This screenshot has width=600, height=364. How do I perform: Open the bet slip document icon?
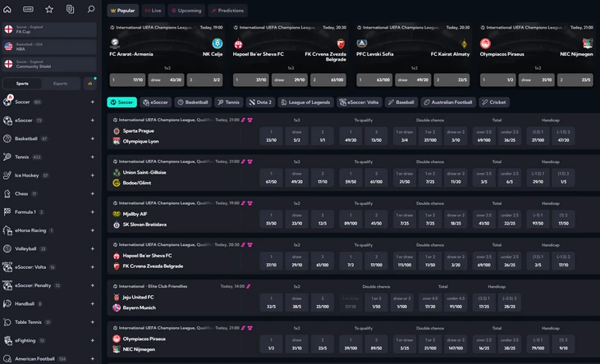click(70, 9)
